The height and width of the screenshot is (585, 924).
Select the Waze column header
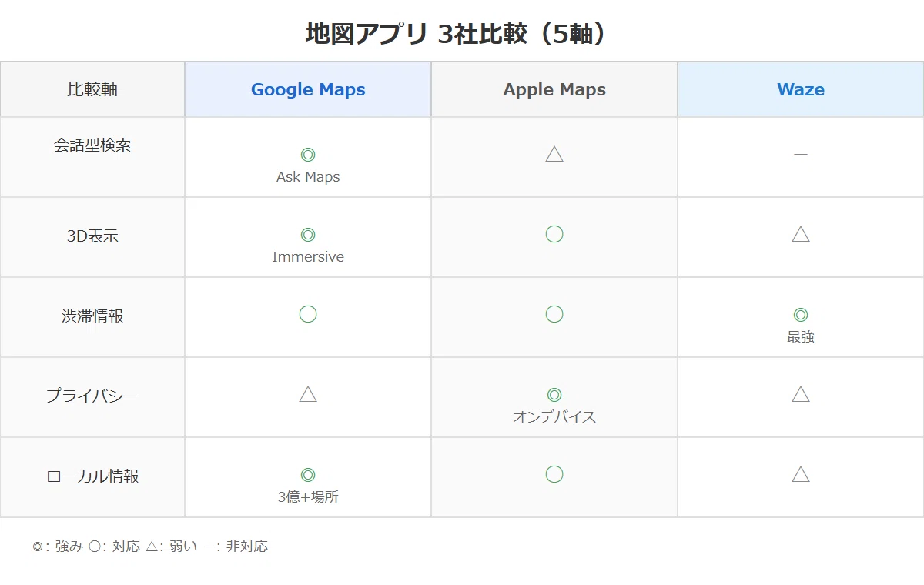(801, 89)
